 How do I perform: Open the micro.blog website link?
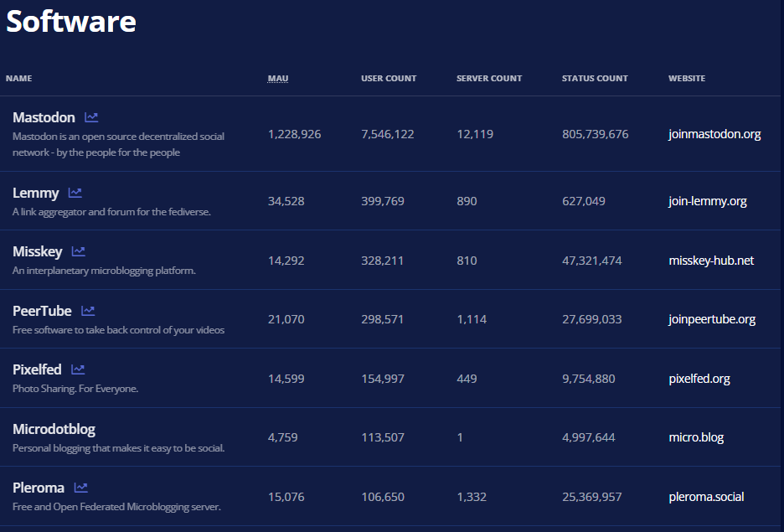point(696,437)
